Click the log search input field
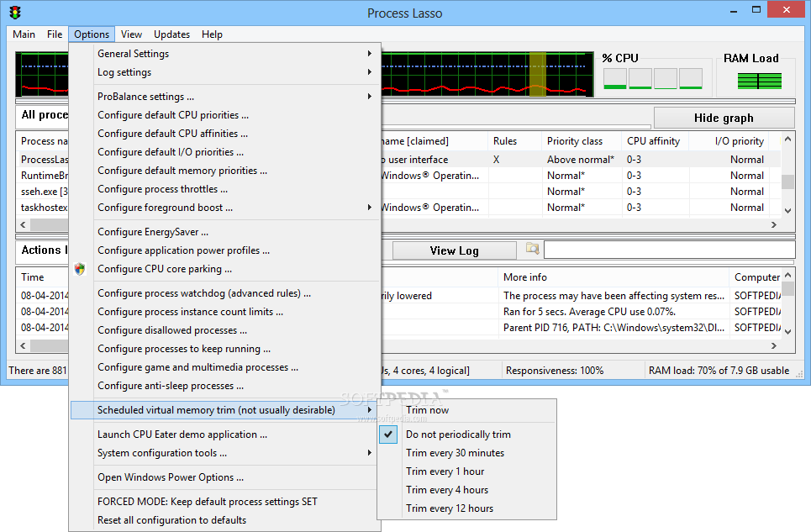 (669, 250)
